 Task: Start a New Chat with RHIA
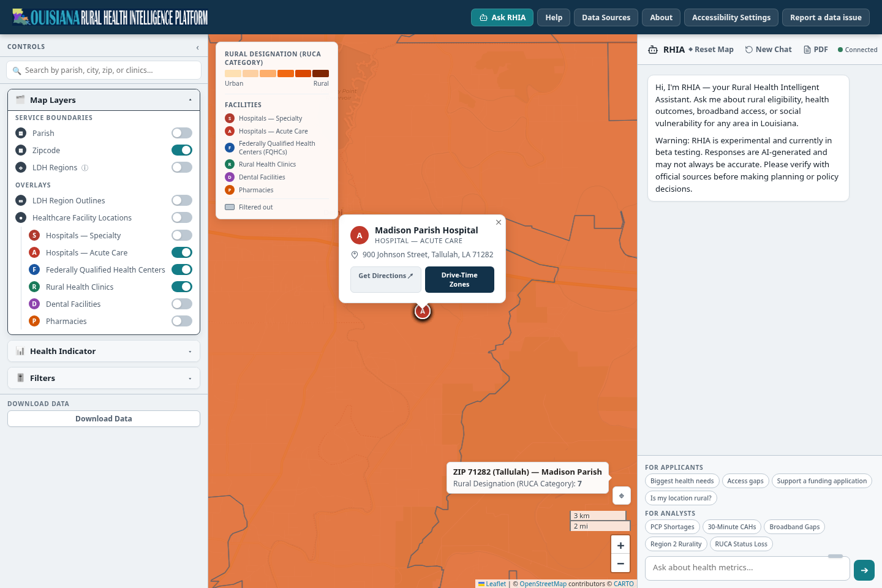coord(768,50)
